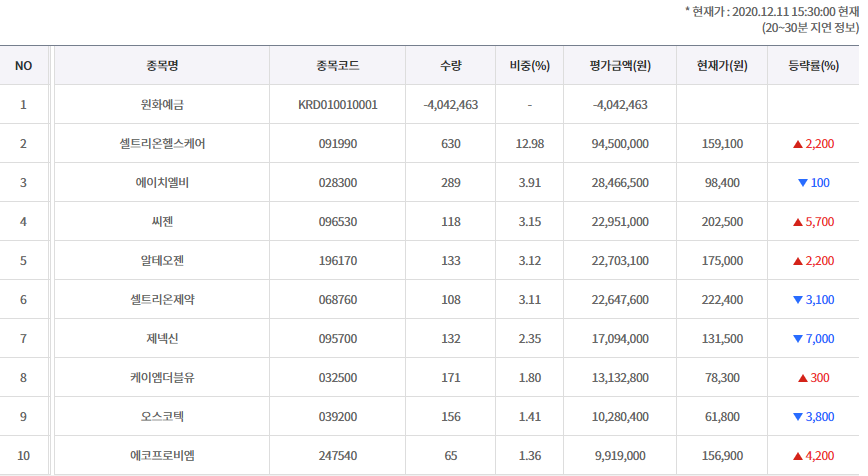The image size is (868, 476).
Task: Click evaluation amount 9,919,000
Action: pyautogui.click(x=620, y=456)
